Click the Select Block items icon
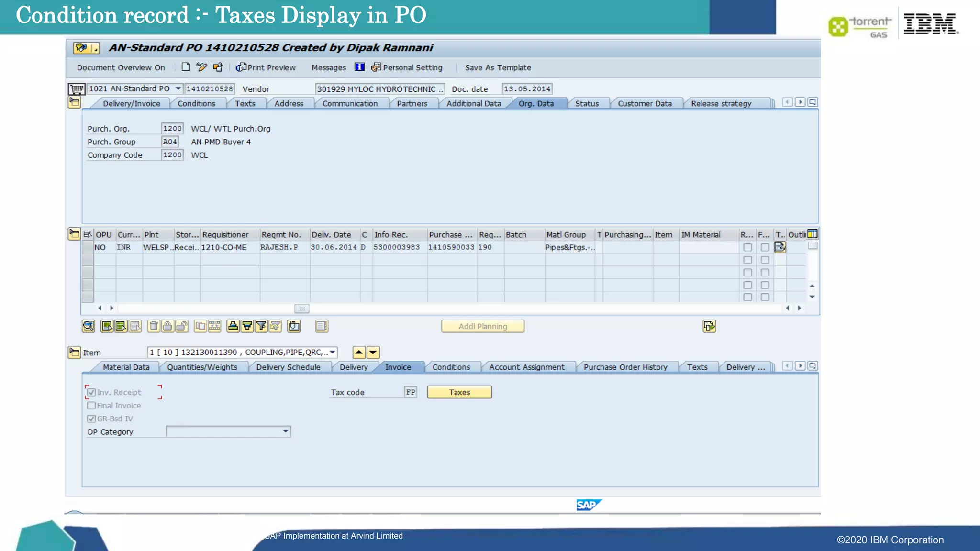The height and width of the screenshot is (551, 980). [121, 326]
